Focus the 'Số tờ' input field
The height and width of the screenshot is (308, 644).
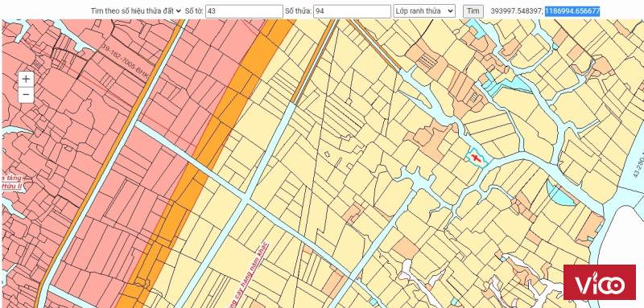[244, 11]
